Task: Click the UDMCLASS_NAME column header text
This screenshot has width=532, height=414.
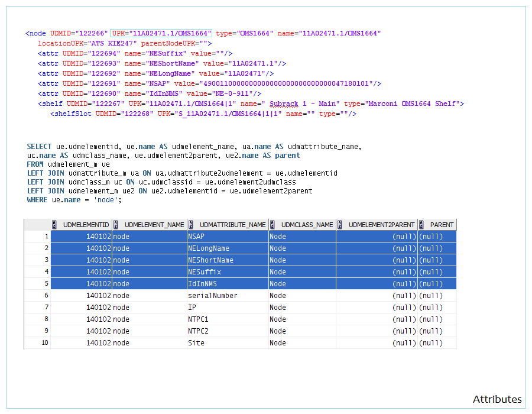Action: (307, 225)
